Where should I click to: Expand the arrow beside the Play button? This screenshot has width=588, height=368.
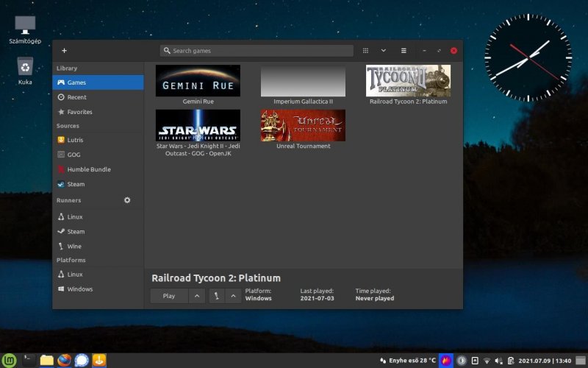click(x=197, y=296)
